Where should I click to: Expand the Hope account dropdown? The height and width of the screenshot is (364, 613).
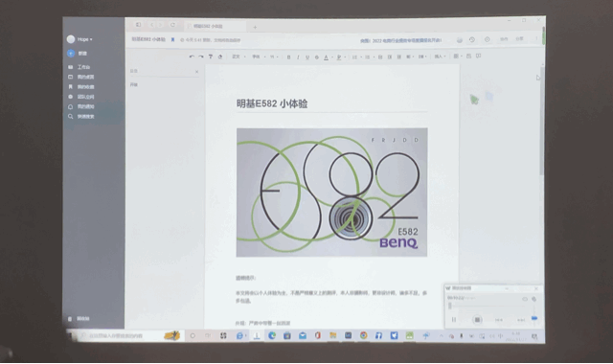tap(84, 39)
